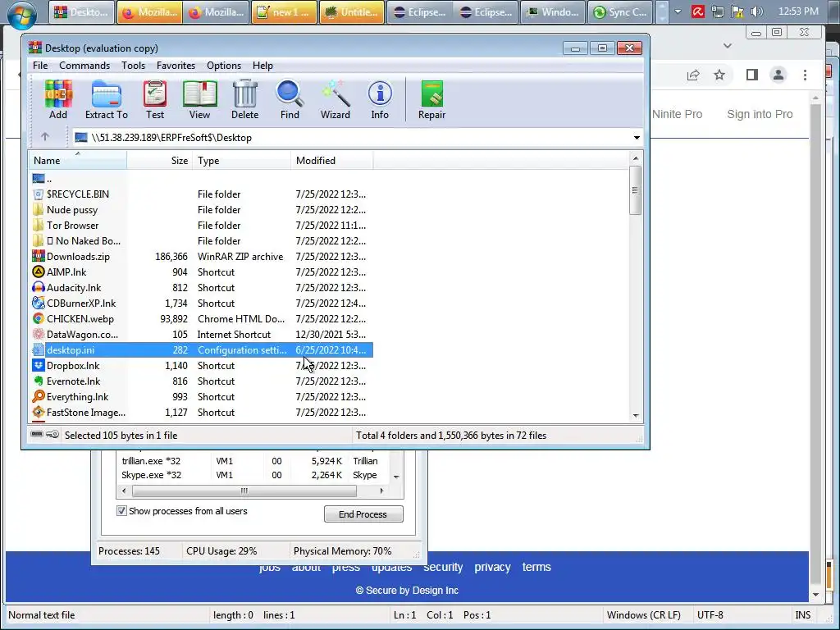
Task: Click the browser side panel icon
Action: click(x=752, y=75)
